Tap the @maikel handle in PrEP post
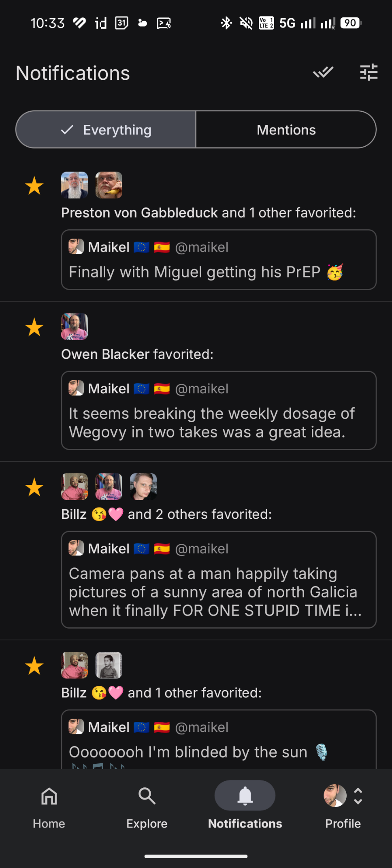Viewport: 392px width, 868px height. 202,247
